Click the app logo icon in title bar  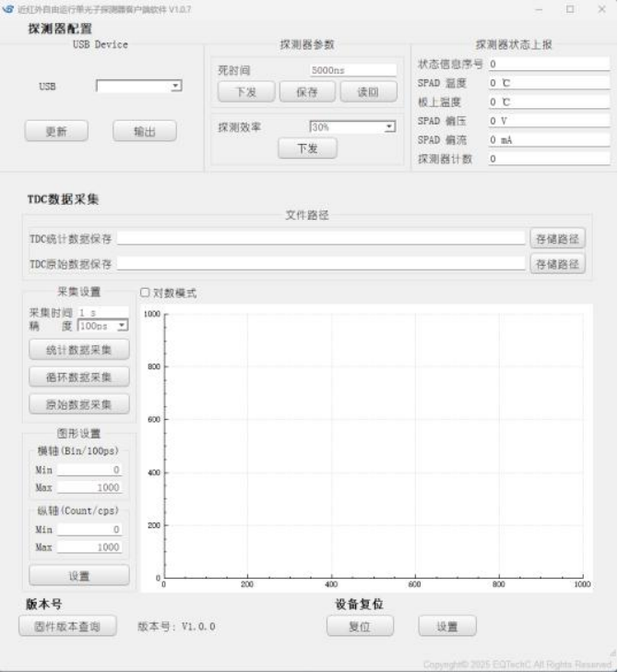tap(9, 9)
